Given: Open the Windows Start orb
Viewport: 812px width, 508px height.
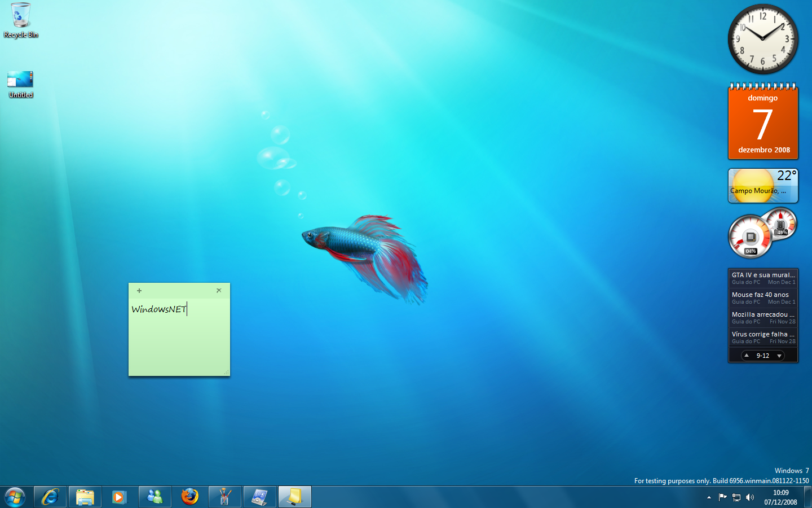Looking at the screenshot, I should click(15, 497).
